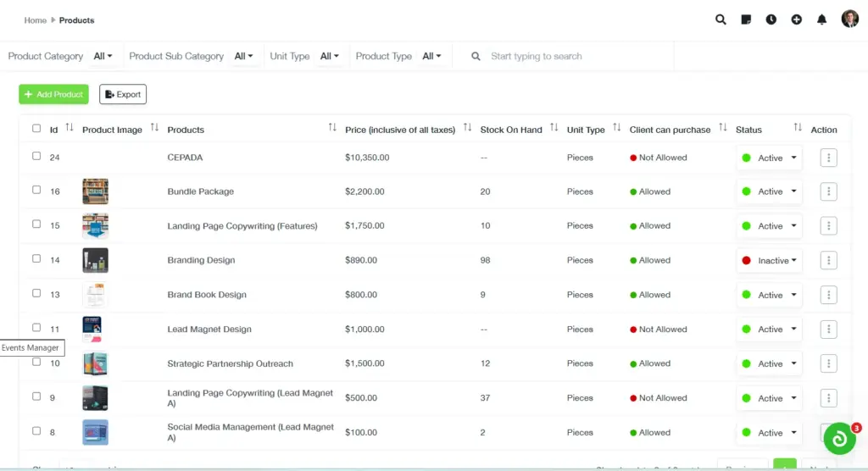Screen dimensions: 868x471
Task: Sort by Products column arrows
Action: coord(332,127)
